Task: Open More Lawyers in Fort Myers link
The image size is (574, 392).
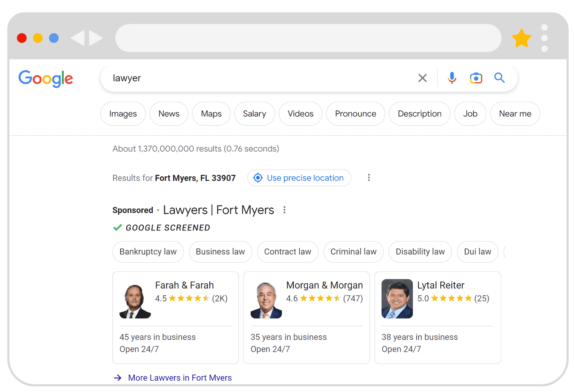Action: 180,378
